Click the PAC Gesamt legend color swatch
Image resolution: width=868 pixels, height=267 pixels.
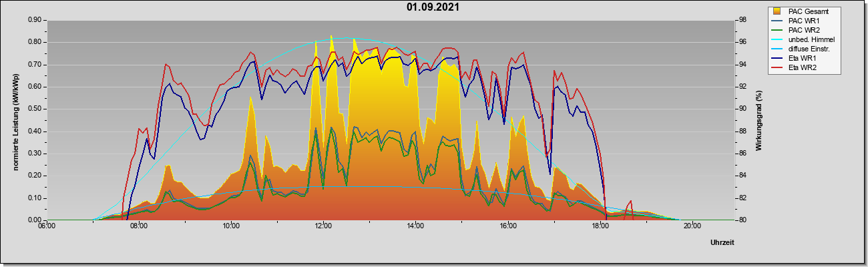(777, 11)
